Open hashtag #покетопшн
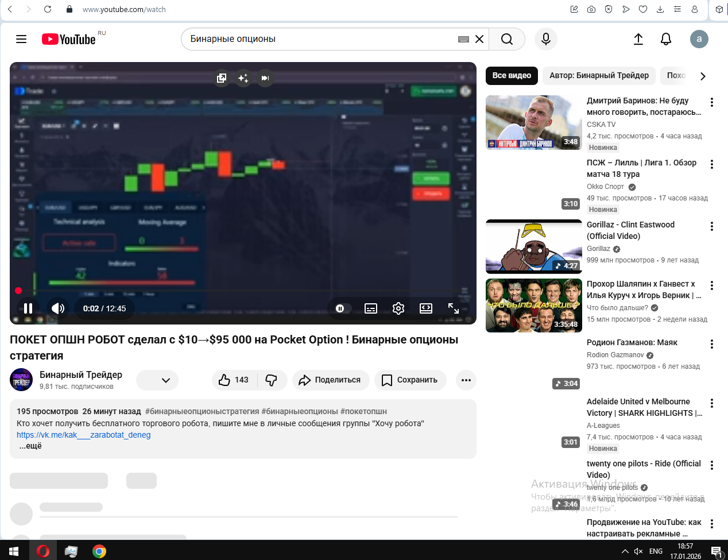This screenshot has height=560, width=728. [x=363, y=411]
